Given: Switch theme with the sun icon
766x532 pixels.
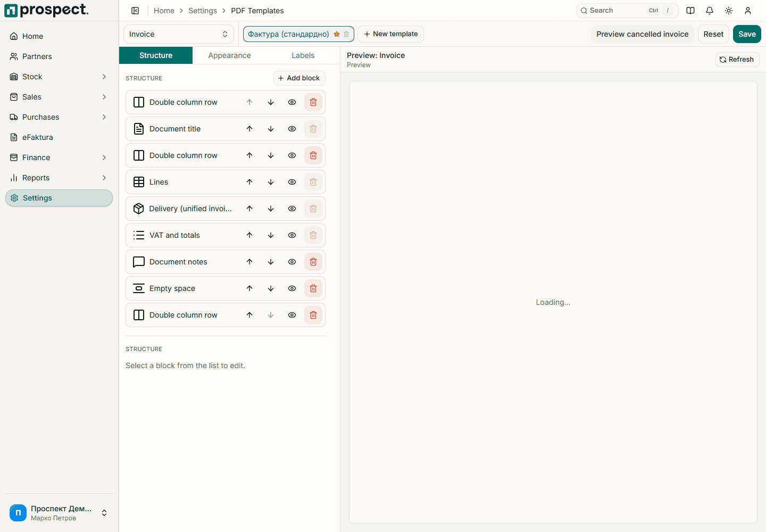Looking at the screenshot, I should click(729, 11).
